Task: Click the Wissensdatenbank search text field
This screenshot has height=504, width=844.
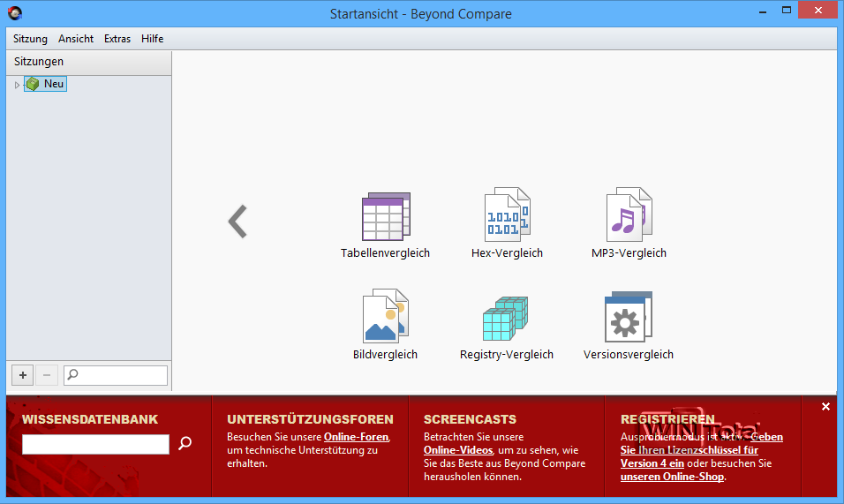Action: tap(96, 444)
